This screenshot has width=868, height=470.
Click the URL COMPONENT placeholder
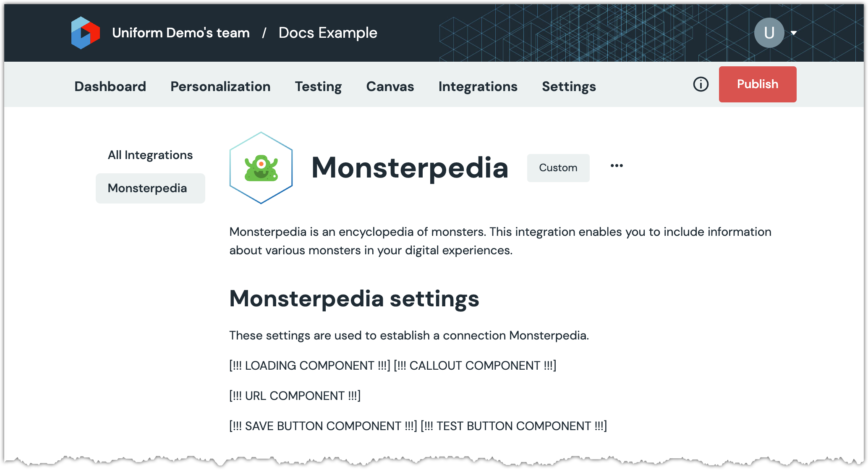click(295, 396)
